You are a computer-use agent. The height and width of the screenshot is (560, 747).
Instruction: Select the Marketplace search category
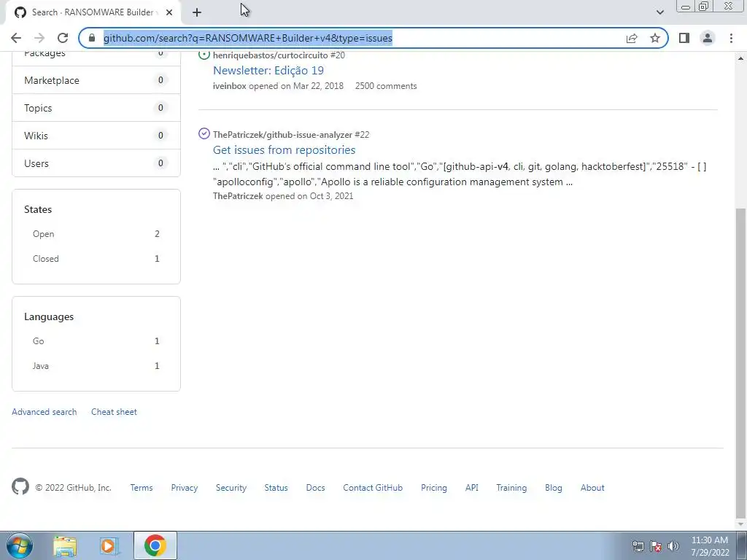pyautogui.click(x=96, y=80)
